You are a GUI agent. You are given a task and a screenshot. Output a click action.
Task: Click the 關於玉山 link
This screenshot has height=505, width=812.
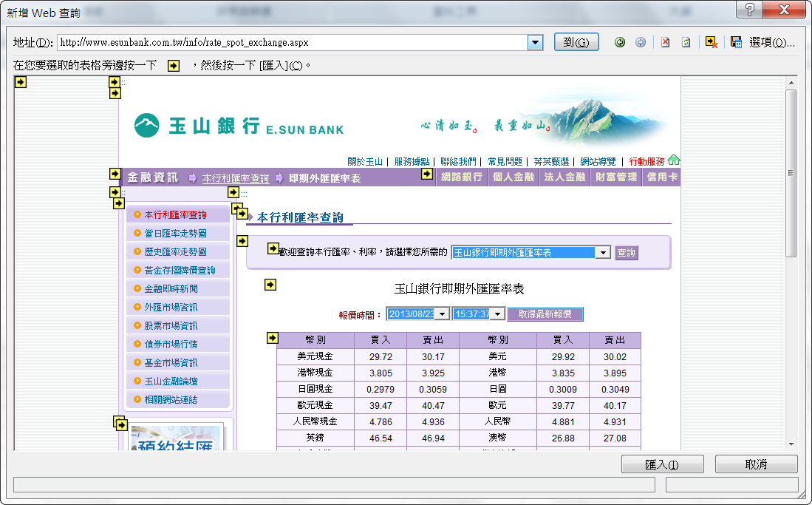[364, 162]
